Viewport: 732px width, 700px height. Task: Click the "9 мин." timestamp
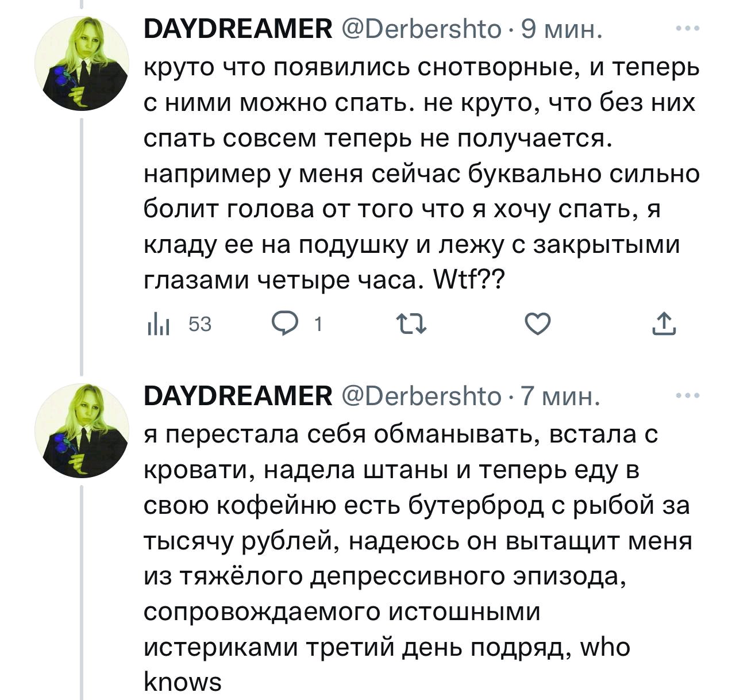click(x=561, y=29)
